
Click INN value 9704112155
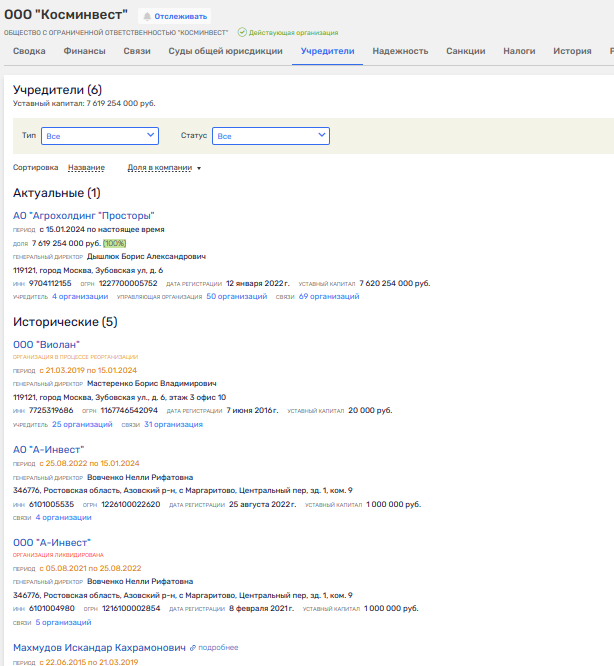[50, 283]
